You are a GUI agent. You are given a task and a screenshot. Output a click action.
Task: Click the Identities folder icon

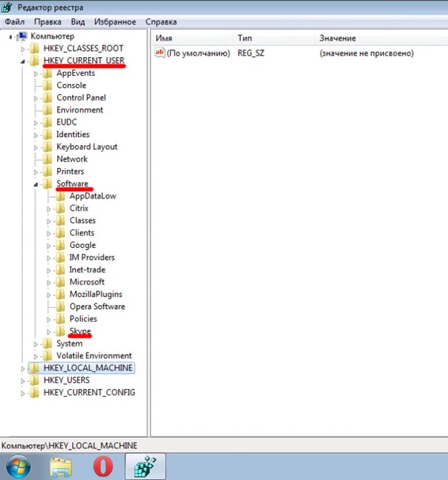pyautogui.click(x=47, y=134)
